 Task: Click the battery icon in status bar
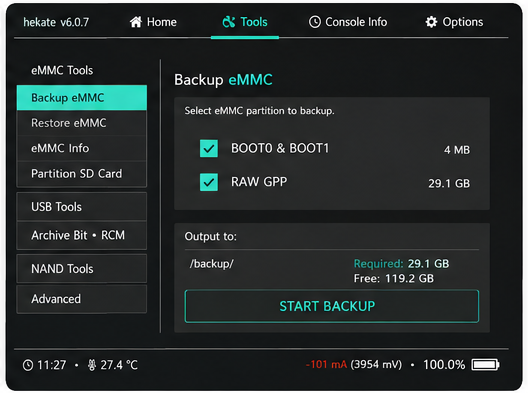pos(485,365)
